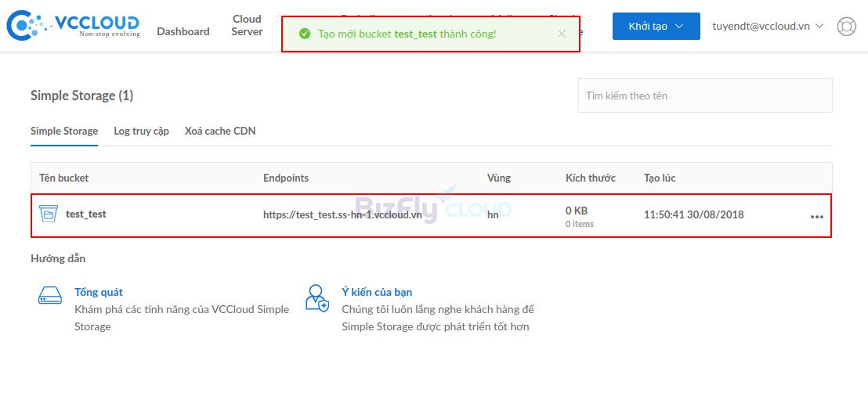Screen dimensions: 868x407
Task: Click the Tổng quát storage icon
Action: (x=50, y=295)
